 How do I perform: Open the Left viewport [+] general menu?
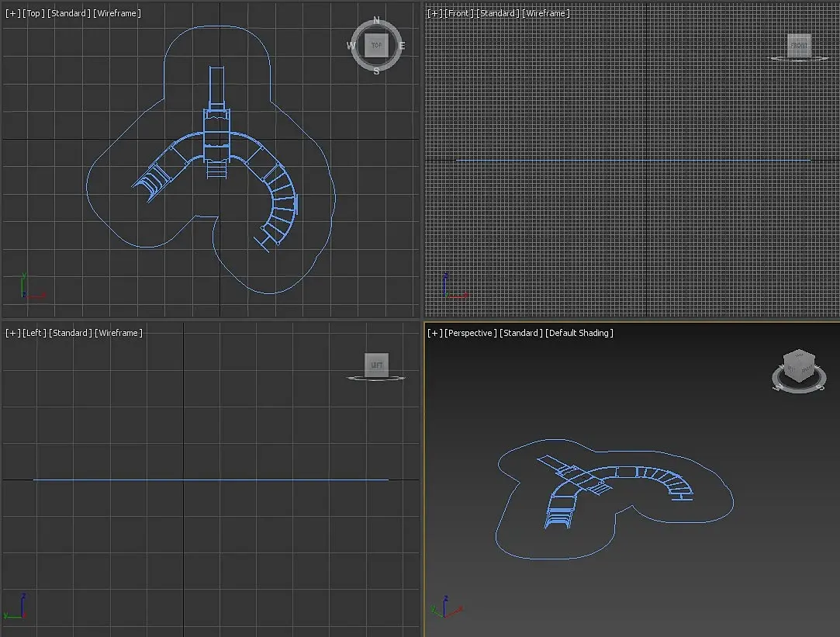coord(13,333)
